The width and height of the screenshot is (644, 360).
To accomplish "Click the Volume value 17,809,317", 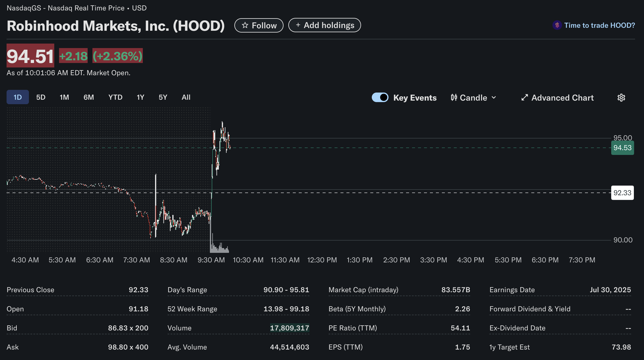I will coord(290,328).
